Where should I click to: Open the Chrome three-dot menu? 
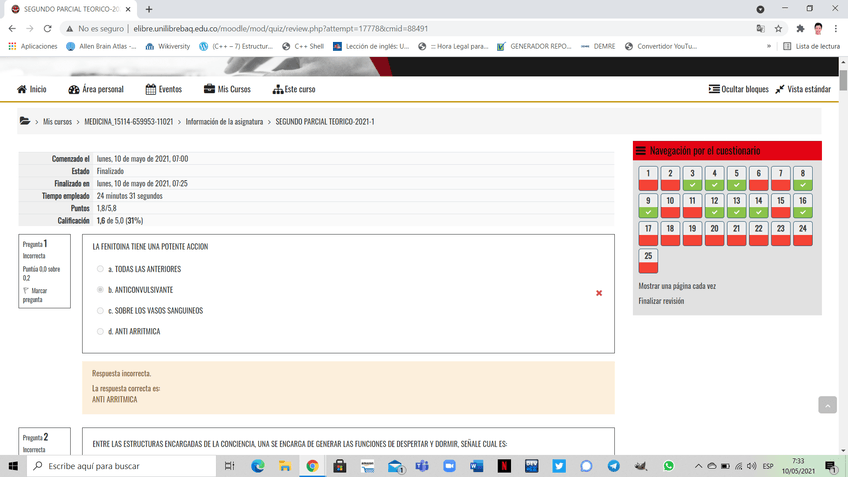click(x=836, y=29)
